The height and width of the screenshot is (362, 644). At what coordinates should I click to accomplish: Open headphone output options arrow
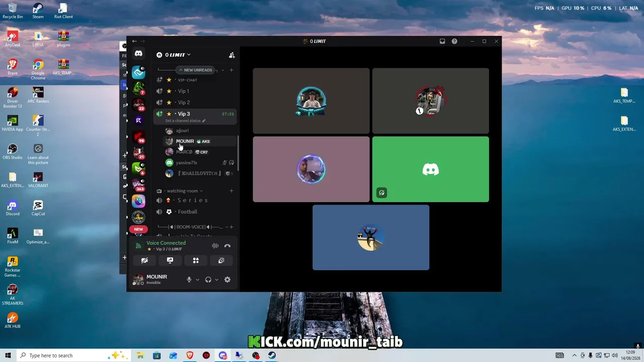(216, 280)
